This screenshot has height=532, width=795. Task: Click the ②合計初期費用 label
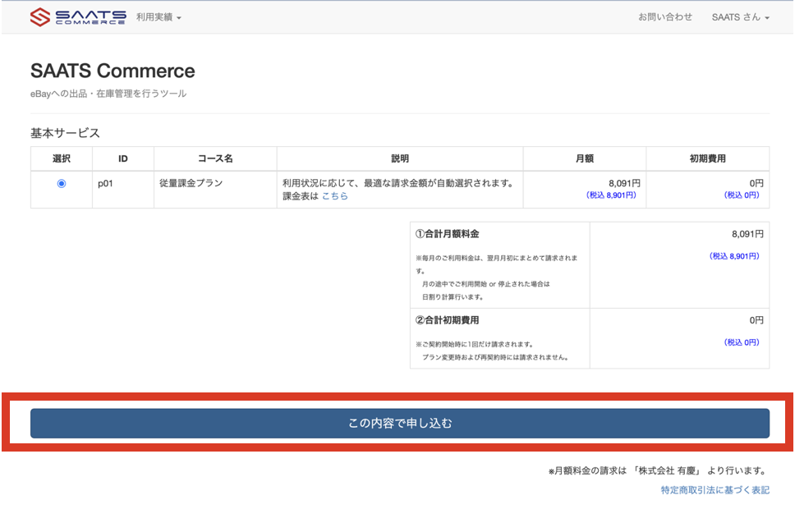point(448,320)
